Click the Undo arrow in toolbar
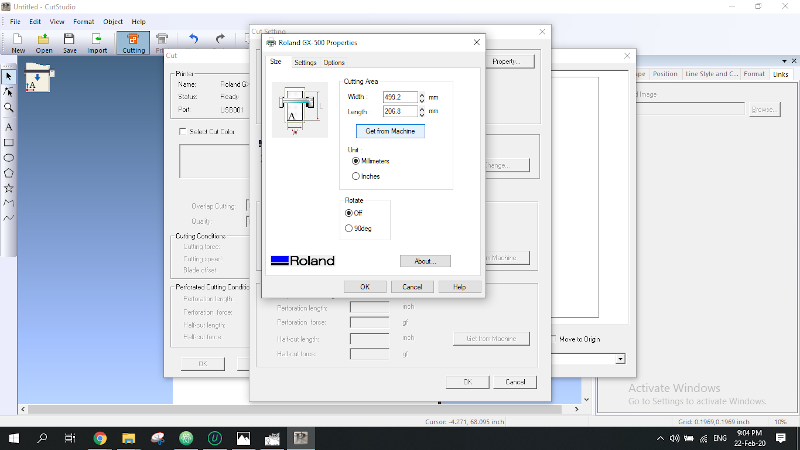Image resolution: width=800 pixels, height=450 pixels. (193, 39)
